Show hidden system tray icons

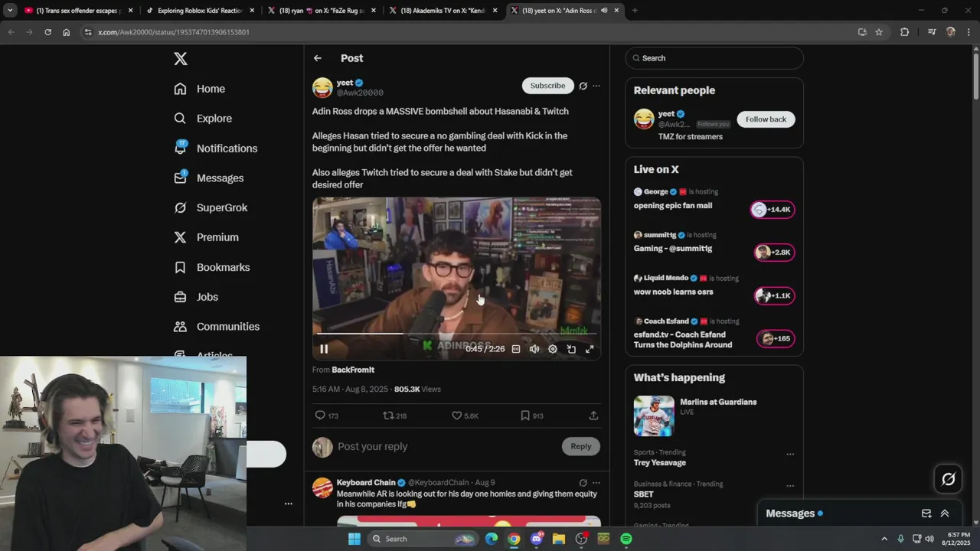[x=884, y=539]
